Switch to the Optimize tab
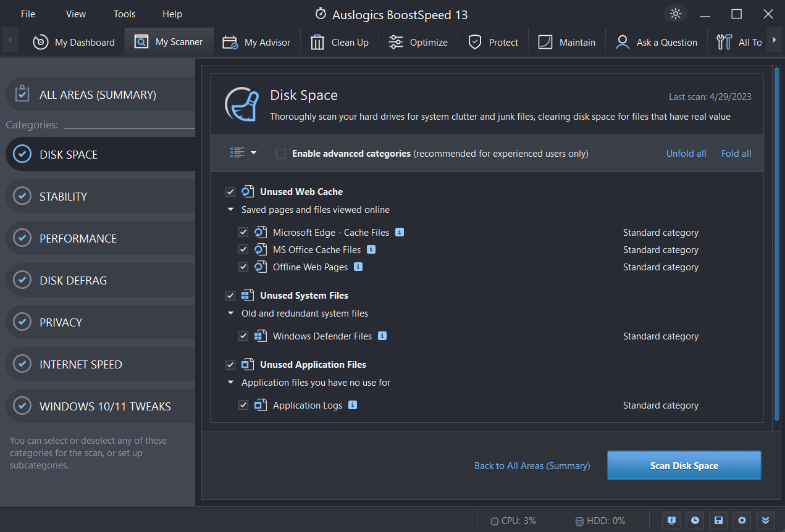The image size is (785, 532). tap(418, 42)
